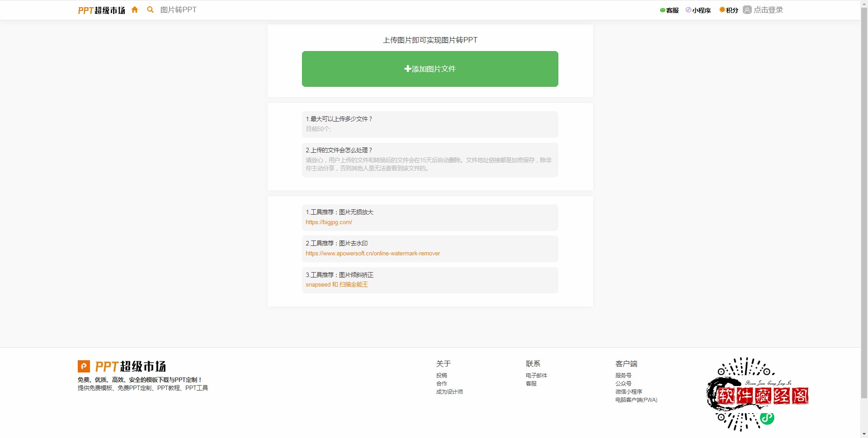This screenshot has width=868, height=438.
Task: Click the orange sun 积分 icon
Action: (x=722, y=10)
